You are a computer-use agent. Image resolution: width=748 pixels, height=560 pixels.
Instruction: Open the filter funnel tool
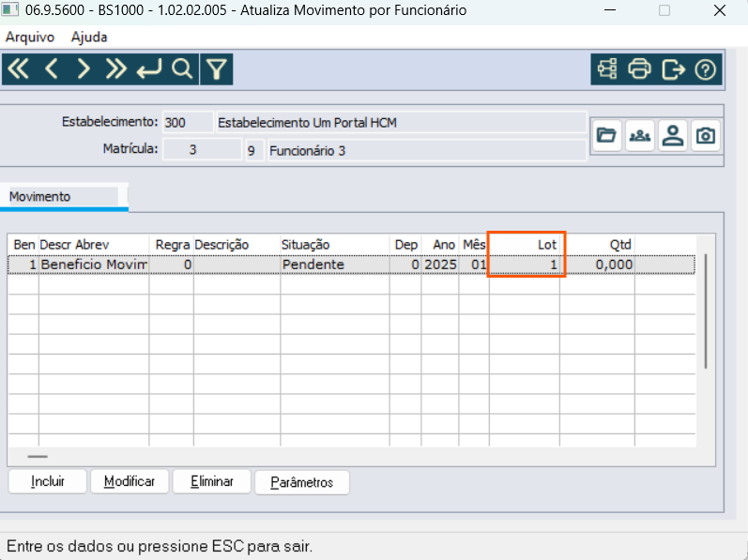click(217, 69)
